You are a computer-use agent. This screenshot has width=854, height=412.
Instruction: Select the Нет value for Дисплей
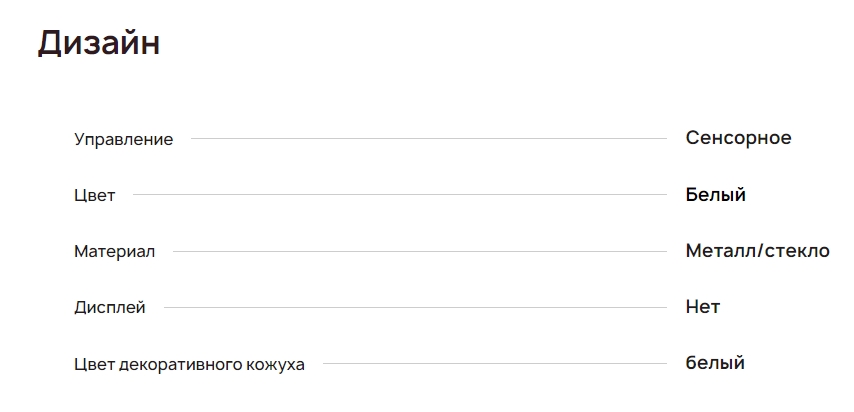(702, 306)
